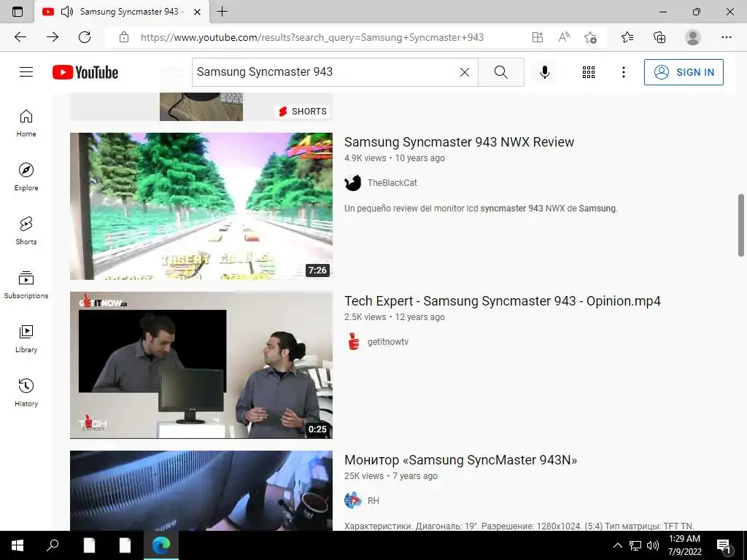Screen dimensions: 747x560
Task: Click the SIGN IN button
Action: pos(683,72)
